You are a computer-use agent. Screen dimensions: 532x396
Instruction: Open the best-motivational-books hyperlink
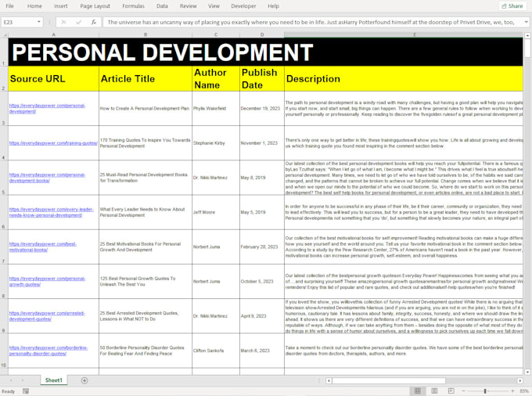(x=43, y=247)
